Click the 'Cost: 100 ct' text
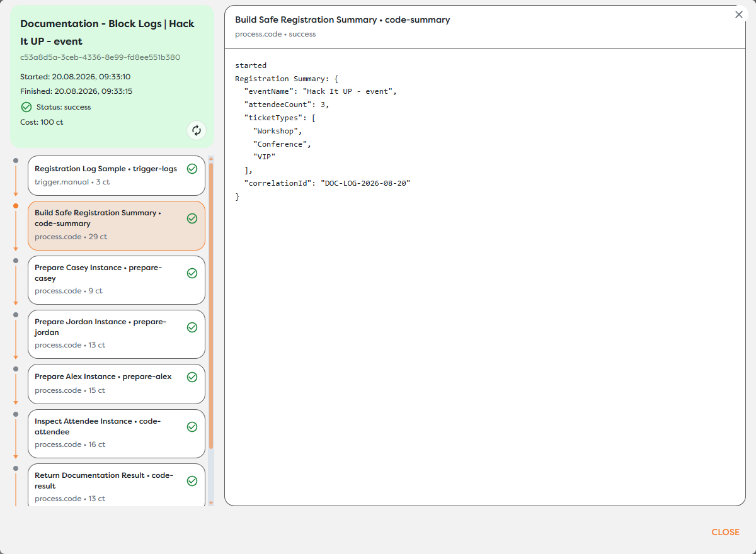The width and height of the screenshot is (756, 554). click(x=42, y=122)
